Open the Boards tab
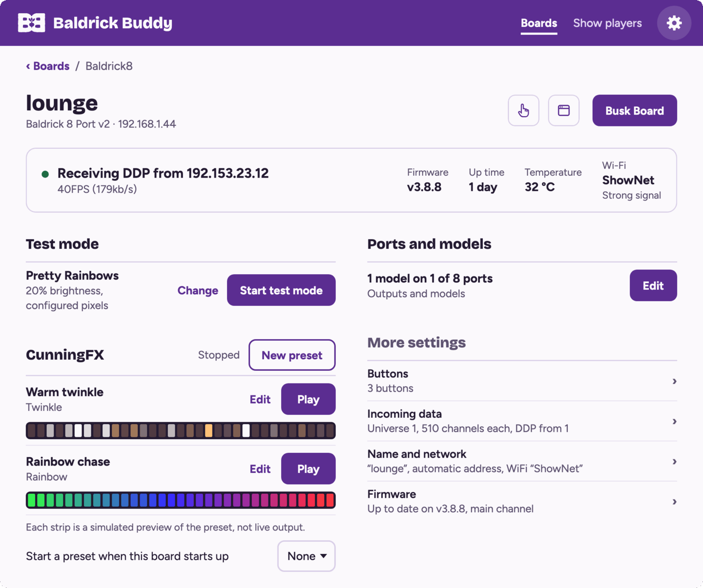 (x=538, y=23)
